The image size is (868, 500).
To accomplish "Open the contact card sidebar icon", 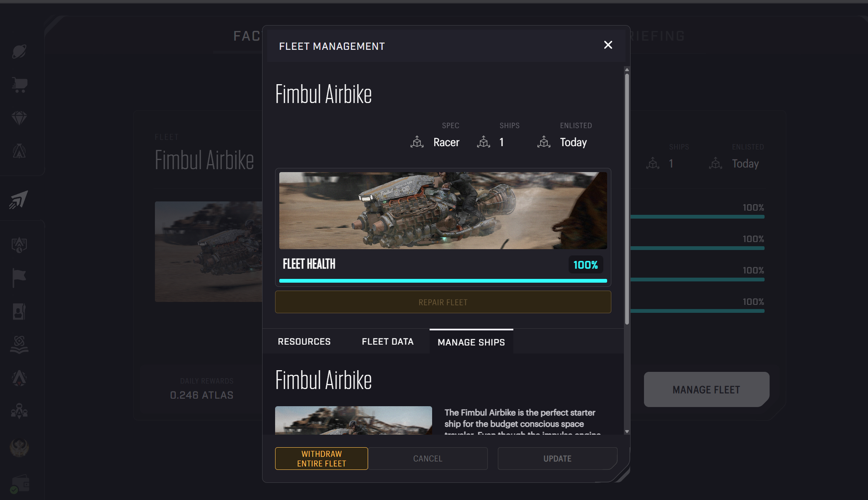I will pyautogui.click(x=19, y=312).
